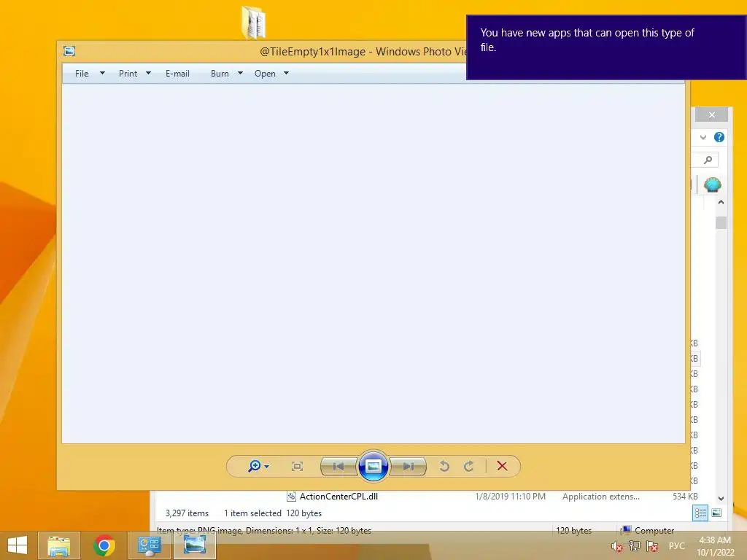
Task: Open the clock showing 4:38 AM
Action: pyautogui.click(x=715, y=546)
